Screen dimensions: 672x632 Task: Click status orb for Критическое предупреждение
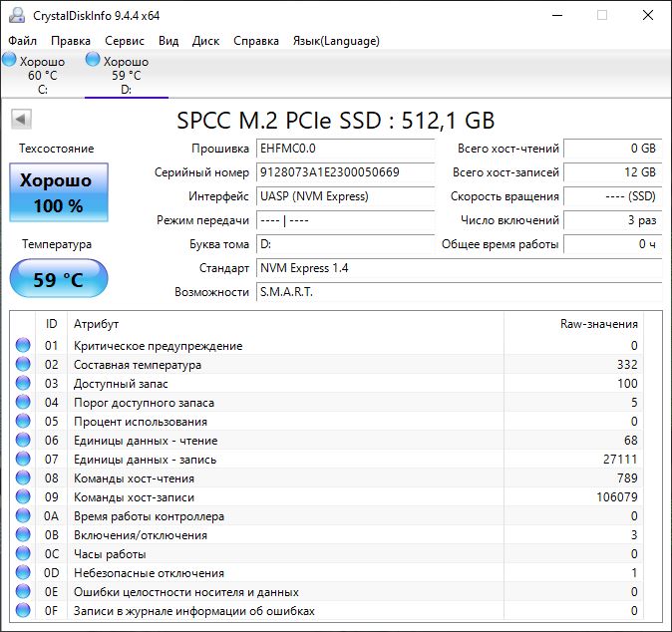click(23, 346)
